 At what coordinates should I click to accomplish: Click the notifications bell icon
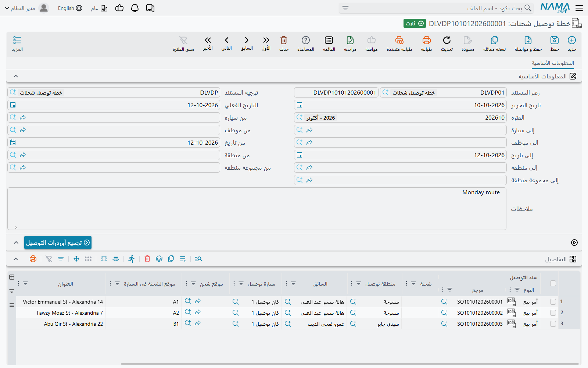pos(135,8)
